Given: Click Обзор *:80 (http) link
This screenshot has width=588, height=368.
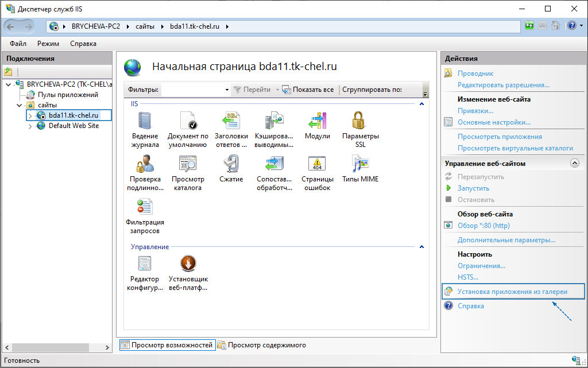Looking at the screenshot, I should coord(483,226).
